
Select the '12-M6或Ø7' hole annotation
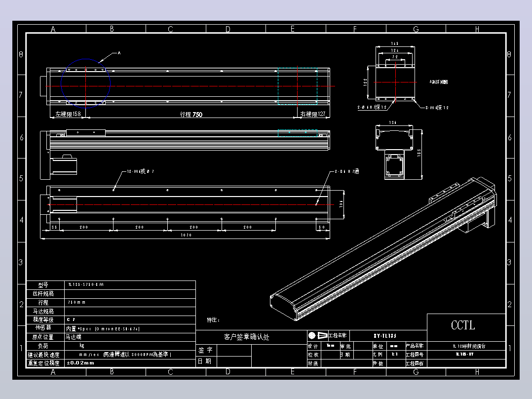pyautogui.click(x=141, y=171)
